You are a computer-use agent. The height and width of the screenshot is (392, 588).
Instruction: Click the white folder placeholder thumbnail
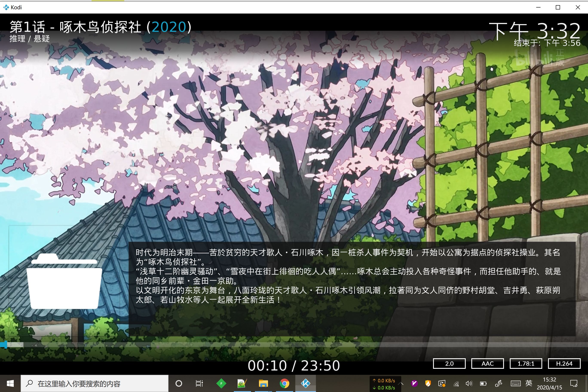[x=64, y=281]
